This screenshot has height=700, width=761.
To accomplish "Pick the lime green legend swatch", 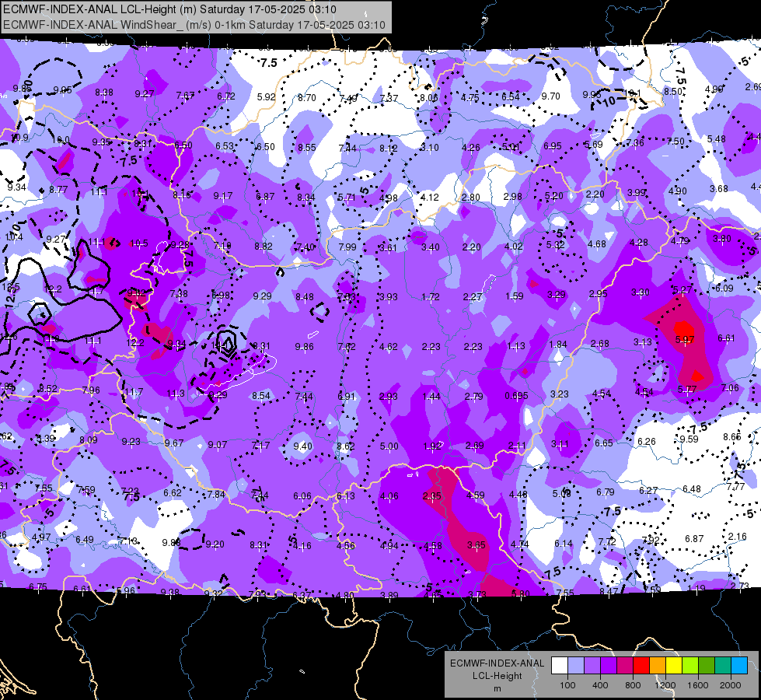I will click(x=690, y=665).
